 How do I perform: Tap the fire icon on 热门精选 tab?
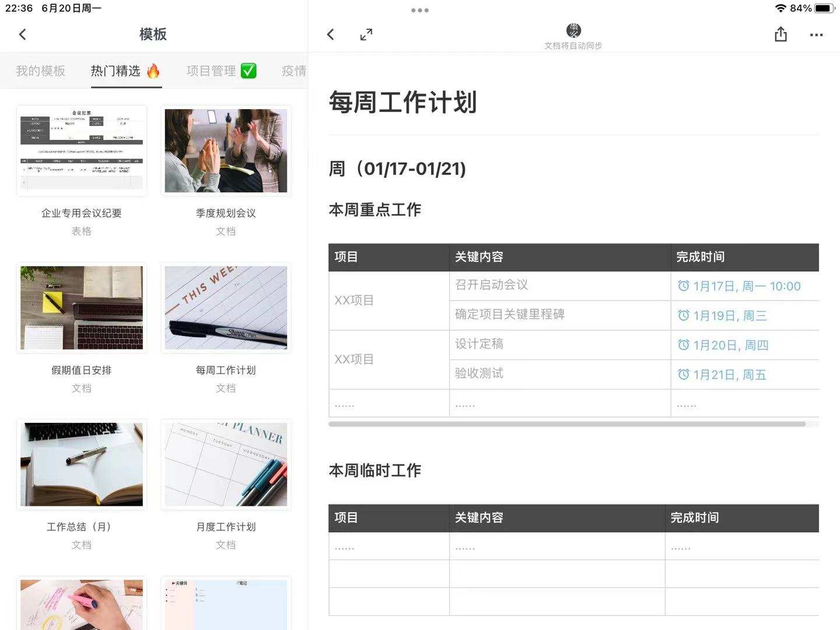pyautogui.click(x=152, y=70)
